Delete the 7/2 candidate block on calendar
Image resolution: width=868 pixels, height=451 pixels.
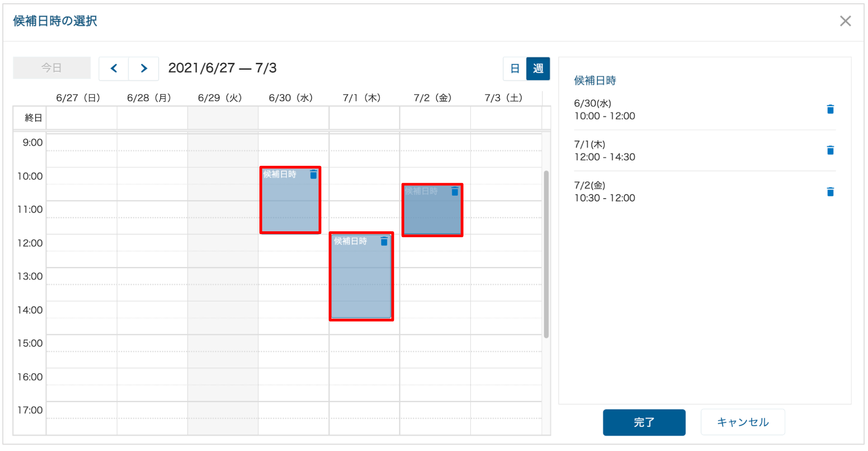click(455, 192)
